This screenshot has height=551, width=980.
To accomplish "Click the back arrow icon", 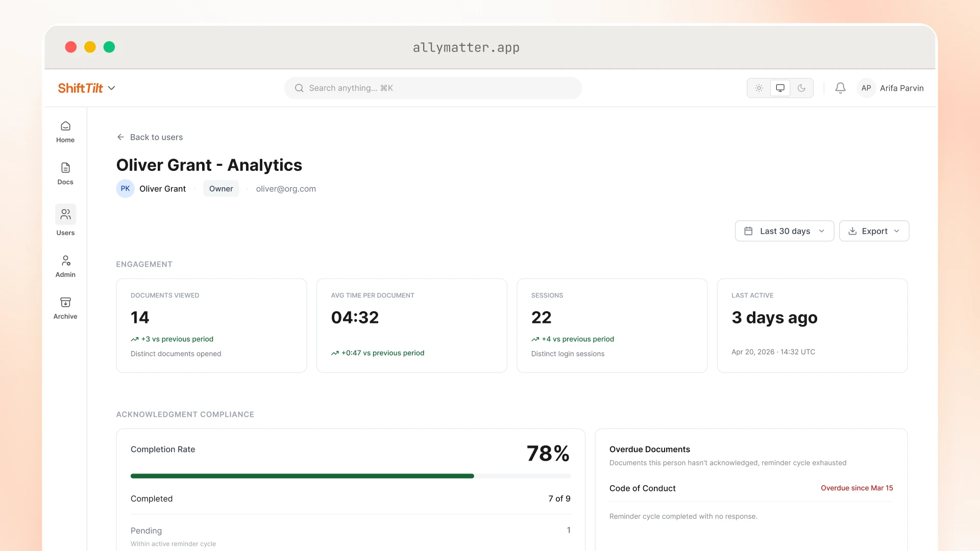I will pos(120,137).
